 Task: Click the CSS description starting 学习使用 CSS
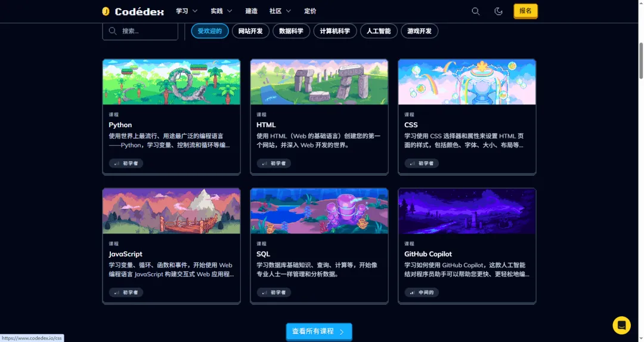(x=464, y=140)
